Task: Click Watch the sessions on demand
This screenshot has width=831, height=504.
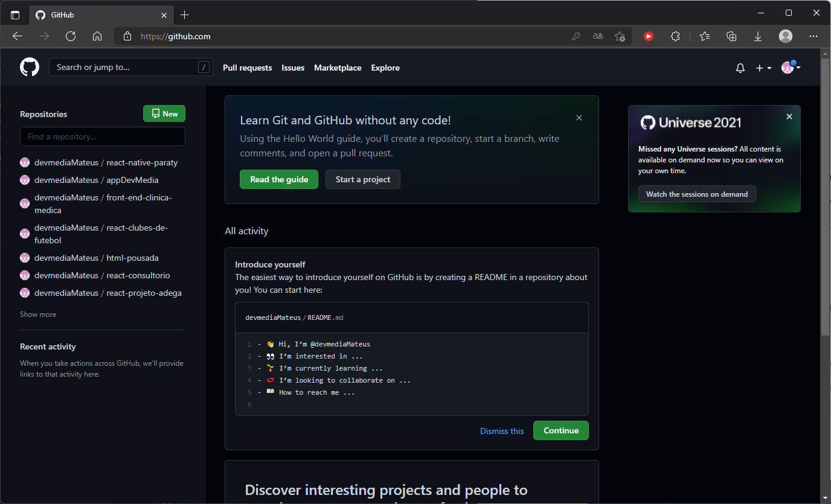Action: tap(697, 194)
